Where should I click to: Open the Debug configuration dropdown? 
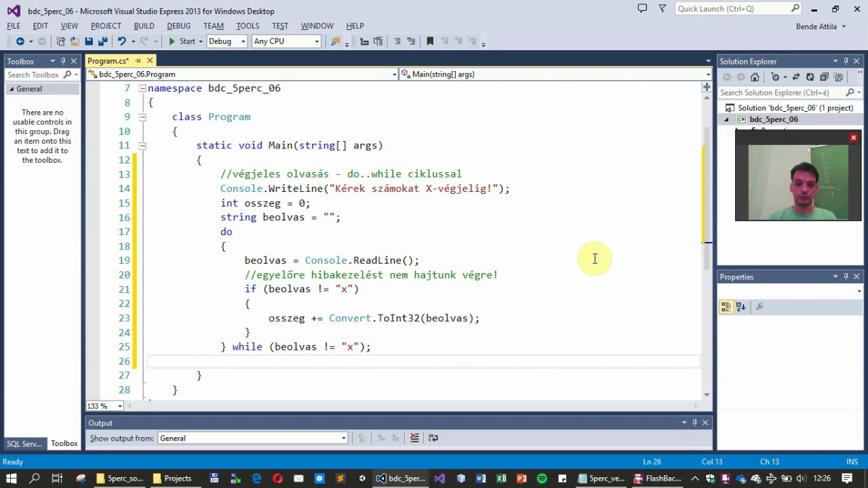(x=226, y=41)
